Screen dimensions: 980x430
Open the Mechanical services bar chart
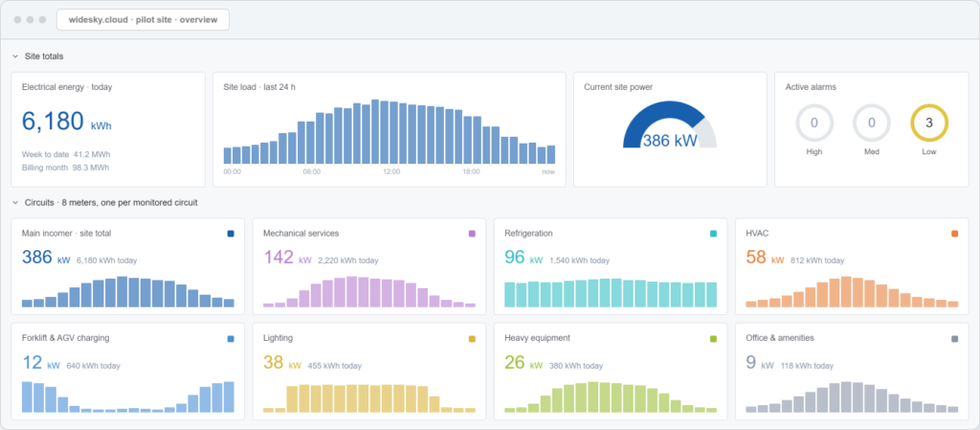click(x=369, y=291)
